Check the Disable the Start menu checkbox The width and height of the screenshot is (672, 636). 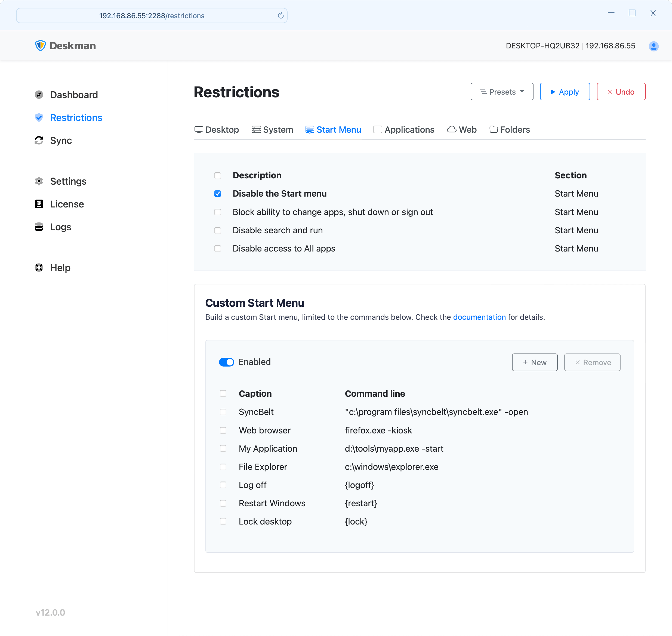pyautogui.click(x=217, y=193)
